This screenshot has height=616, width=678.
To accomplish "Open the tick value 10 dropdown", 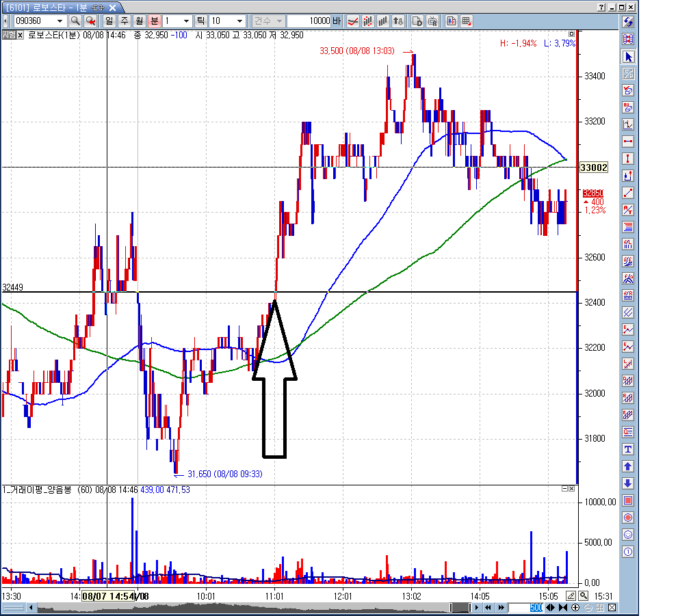I will click(x=239, y=21).
